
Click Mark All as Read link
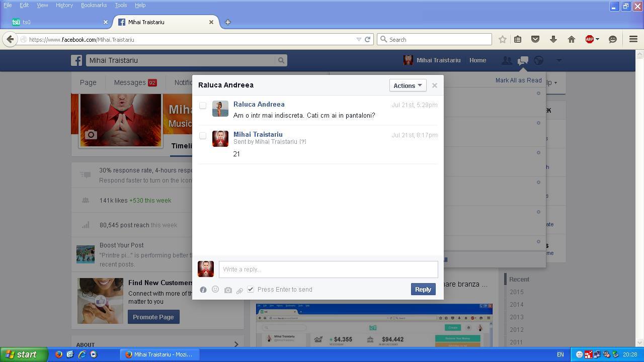tap(518, 80)
